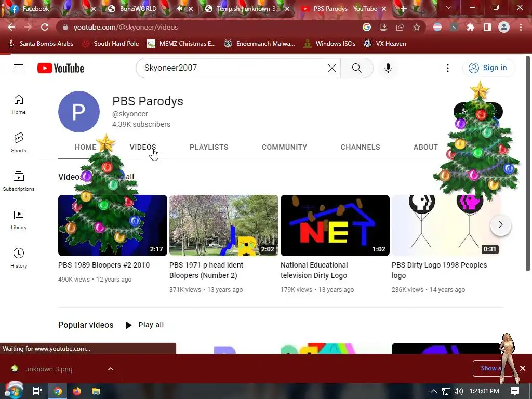Open a new tab with the plus button
Image resolution: width=532 pixels, height=399 pixels.
[x=403, y=9]
